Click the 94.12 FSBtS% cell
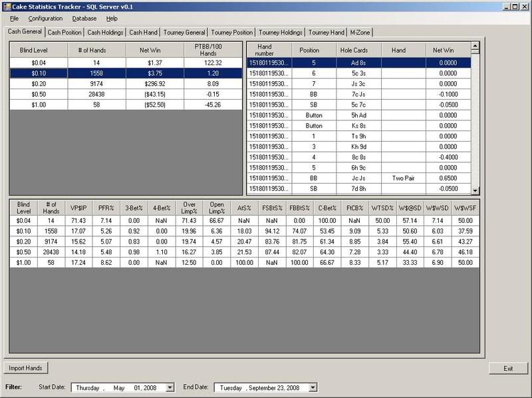 [x=272, y=231]
